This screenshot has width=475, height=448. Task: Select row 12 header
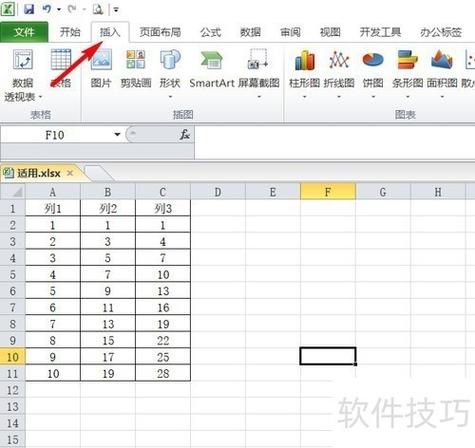[13, 390]
